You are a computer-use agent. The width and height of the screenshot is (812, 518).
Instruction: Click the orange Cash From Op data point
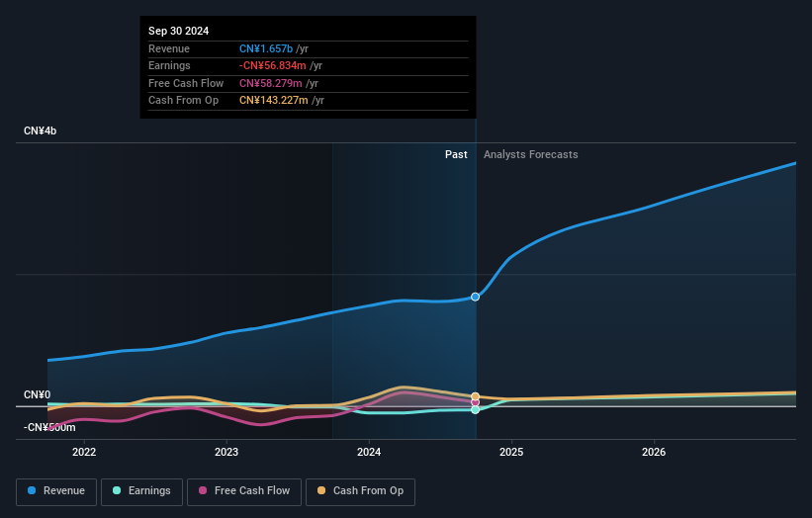[x=475, y=396]
